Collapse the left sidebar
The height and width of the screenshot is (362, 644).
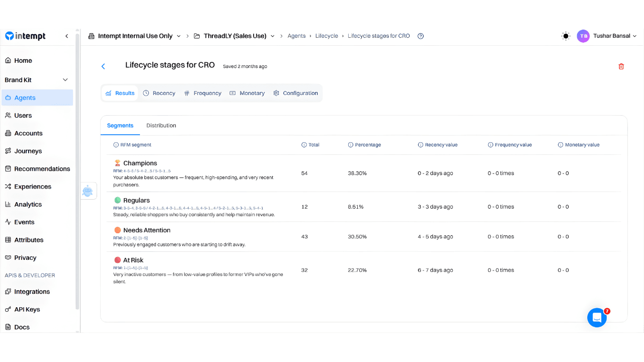(67, 36)
